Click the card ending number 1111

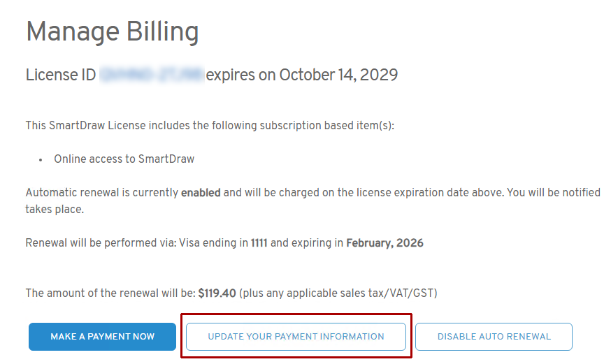(260, 243)
